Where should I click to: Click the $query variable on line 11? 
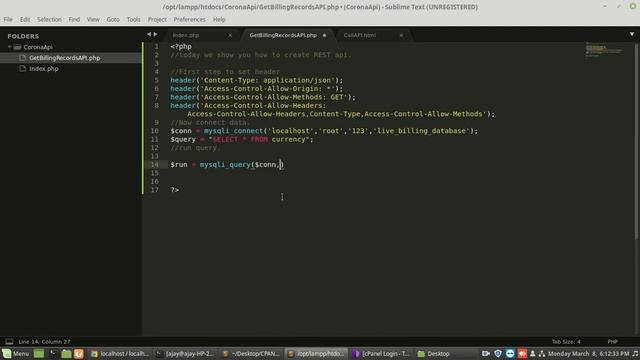click(x=183, y=140)
